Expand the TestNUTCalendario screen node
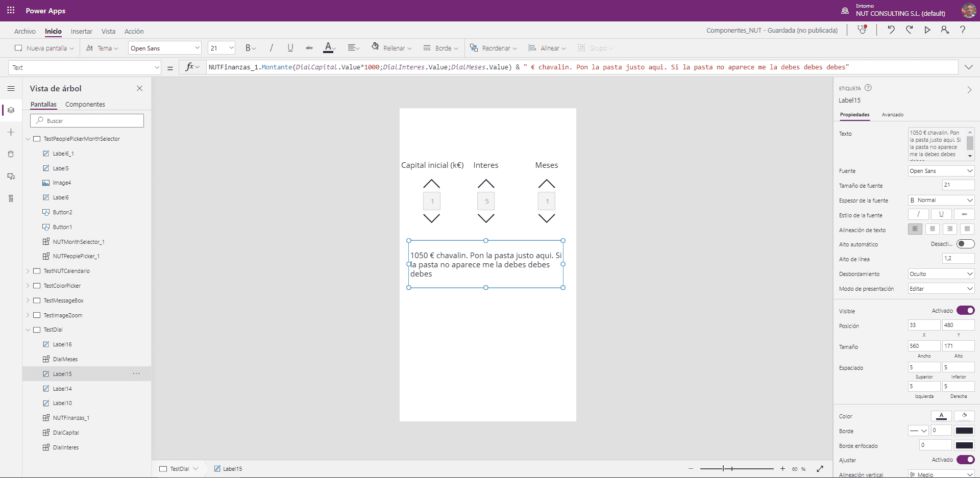The width and height of the screenshot is (980, 478). click(28, 271)
